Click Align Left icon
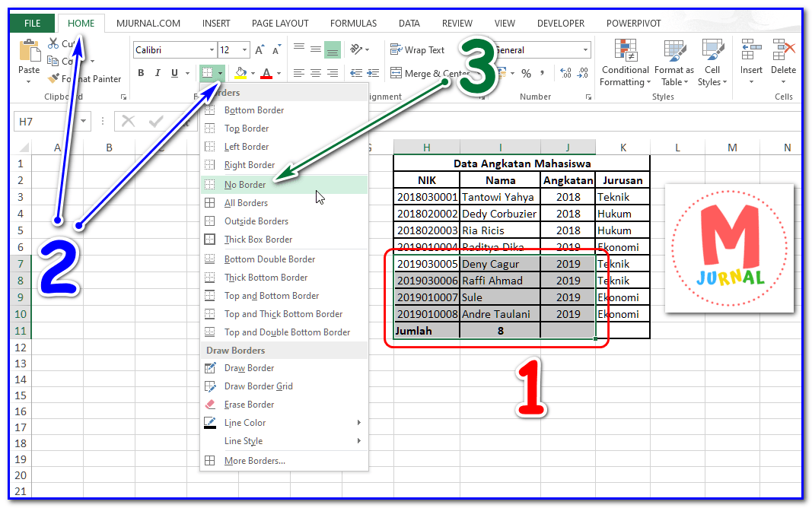This screenshot has height=508, width=812. 299,73
